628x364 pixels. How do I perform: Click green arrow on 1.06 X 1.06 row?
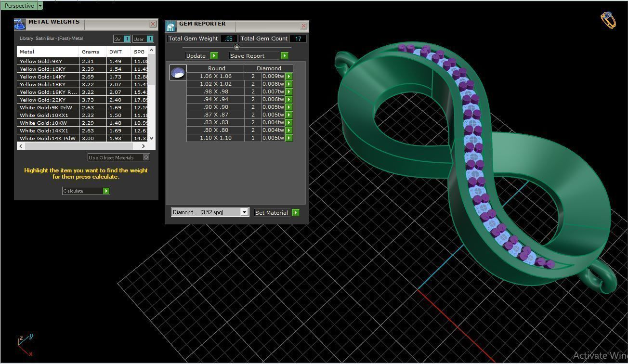[289, 76]
